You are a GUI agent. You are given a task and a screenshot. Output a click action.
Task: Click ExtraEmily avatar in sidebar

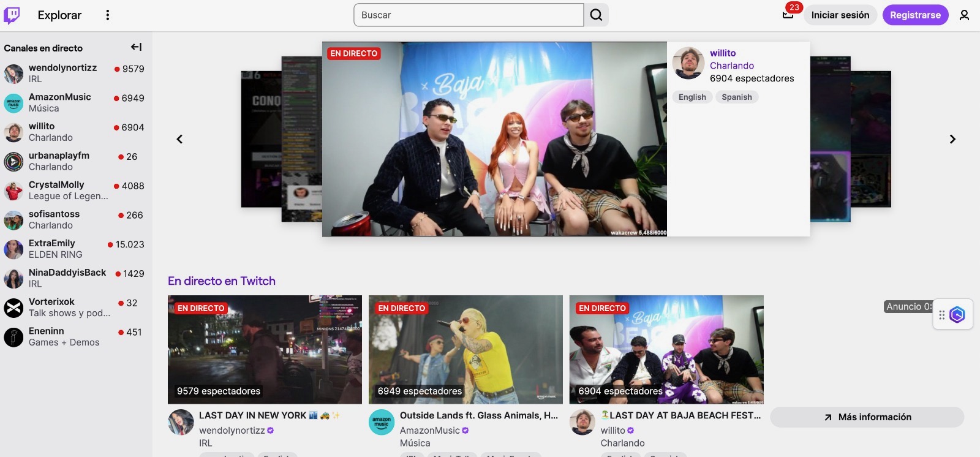[13, 249]
